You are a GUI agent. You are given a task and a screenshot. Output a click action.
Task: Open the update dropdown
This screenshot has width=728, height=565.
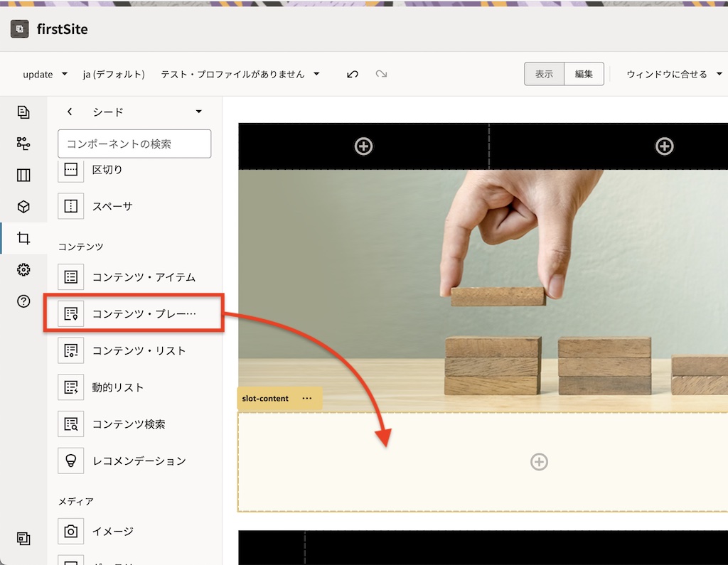(45, 74)
